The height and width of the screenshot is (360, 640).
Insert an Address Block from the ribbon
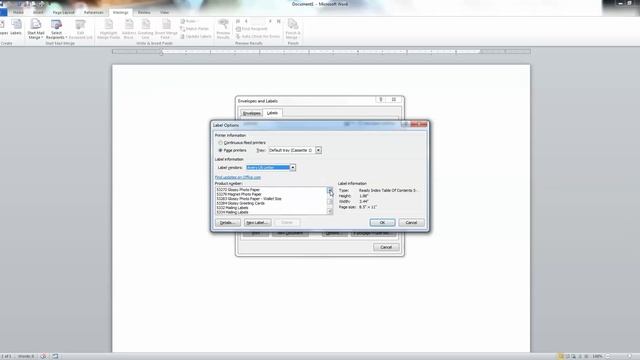point(129,29)
